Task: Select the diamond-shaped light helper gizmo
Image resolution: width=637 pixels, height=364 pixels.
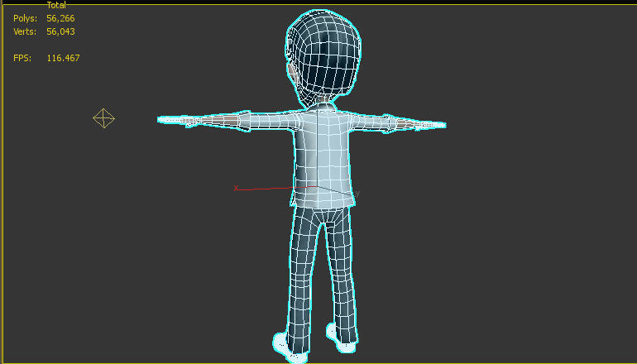Action: pos(103,118)
